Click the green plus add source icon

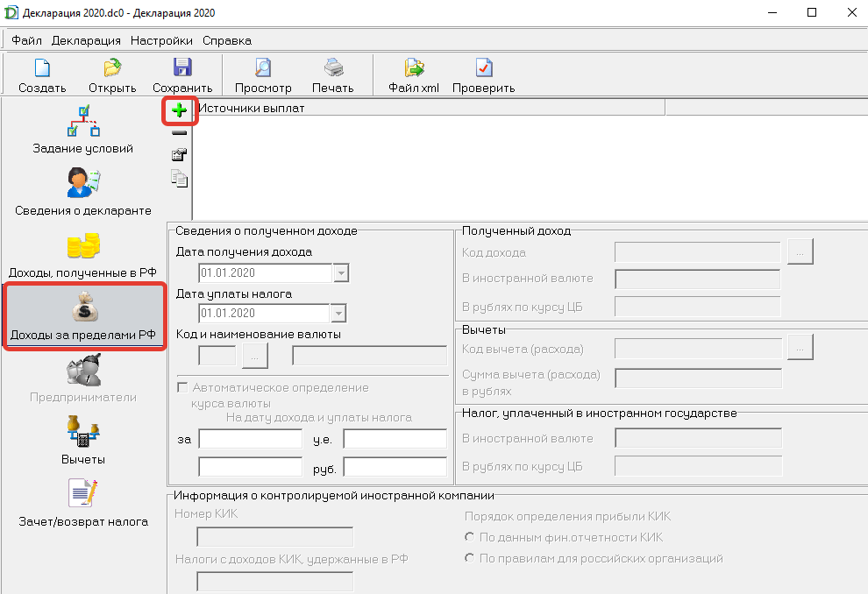[x=179, y=110]
